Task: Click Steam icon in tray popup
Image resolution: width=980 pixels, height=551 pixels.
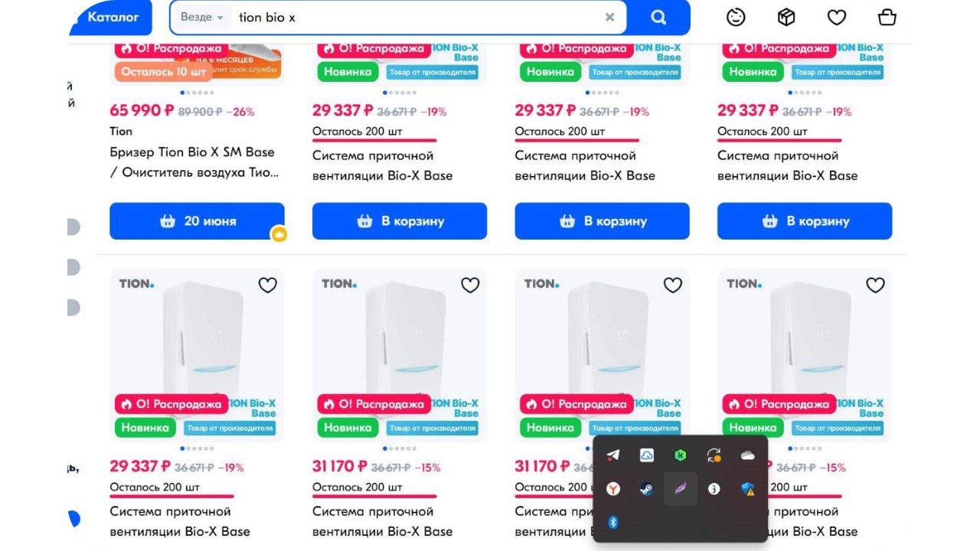Action: pyautogui.click(x=647, y=488)
